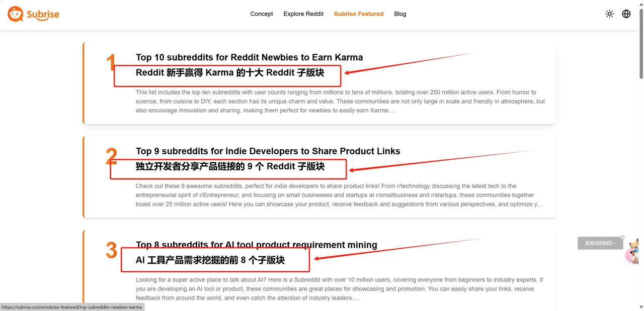Click Chinese title 独立开发者分享产品链接
The height and width of the screenshot is (311, 644).
[230, 166]
